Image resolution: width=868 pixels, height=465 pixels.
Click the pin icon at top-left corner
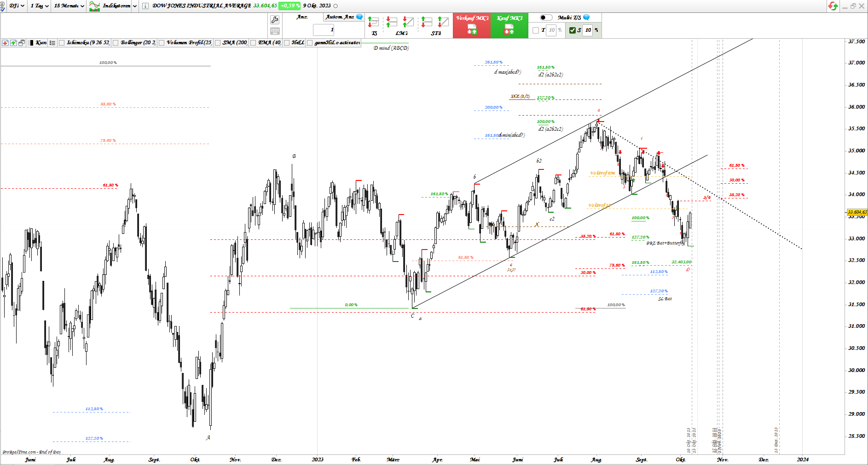tap(2, 6)
